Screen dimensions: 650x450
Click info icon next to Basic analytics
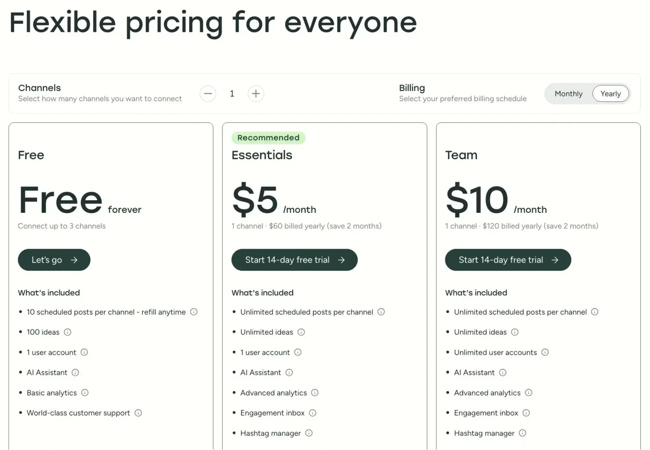85,393
